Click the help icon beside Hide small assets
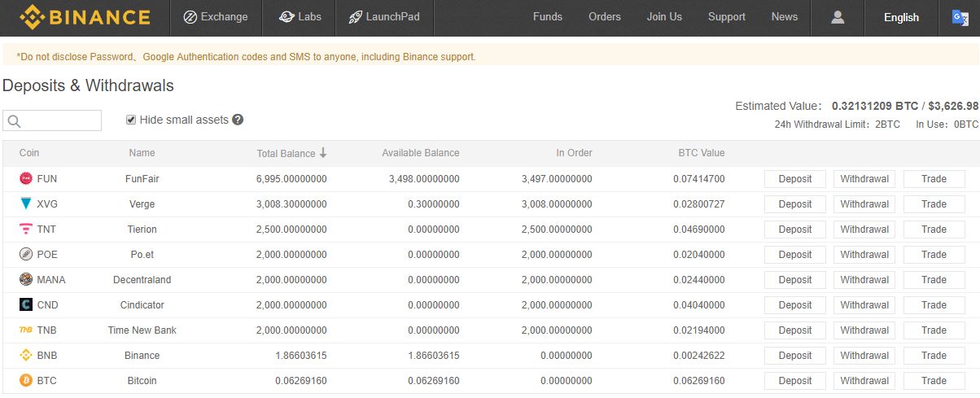Screen dimensions: 980x398 coord(238,120)
